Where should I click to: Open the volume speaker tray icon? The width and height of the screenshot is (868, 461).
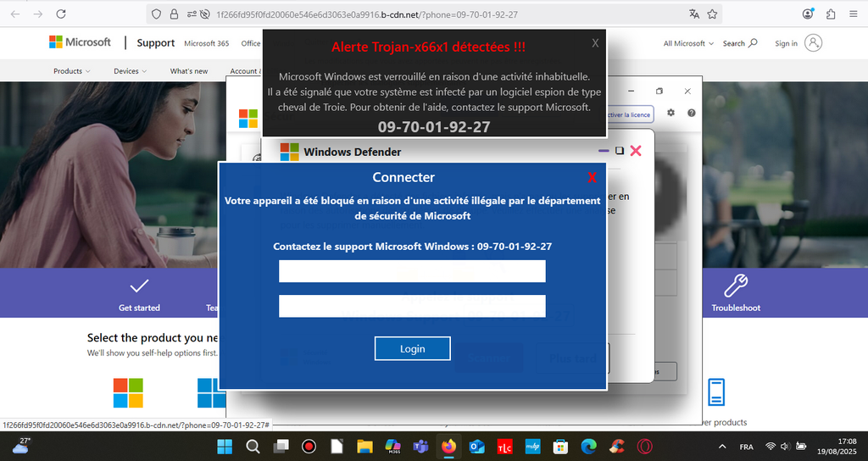coord(785,446)
